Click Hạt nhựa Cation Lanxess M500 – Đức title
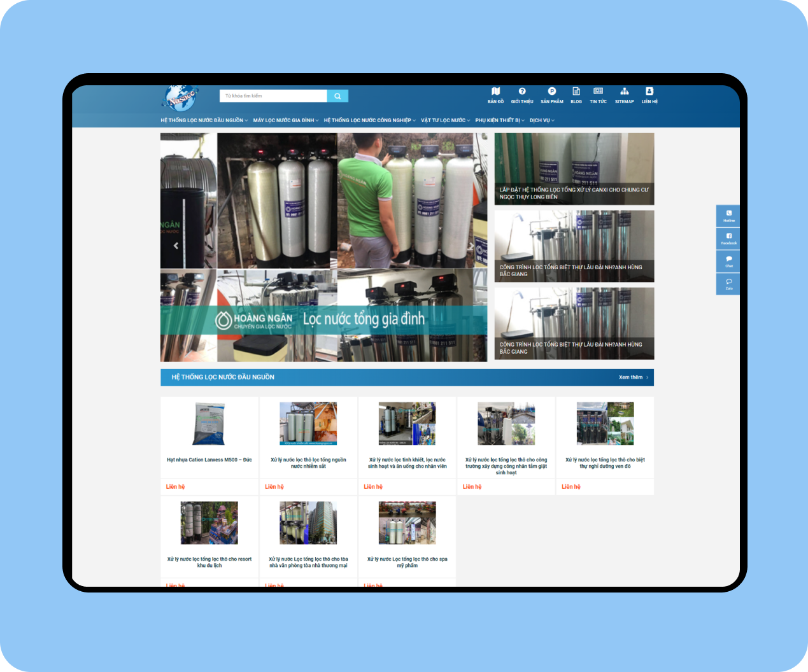The image size is (808, 672). 209,459
